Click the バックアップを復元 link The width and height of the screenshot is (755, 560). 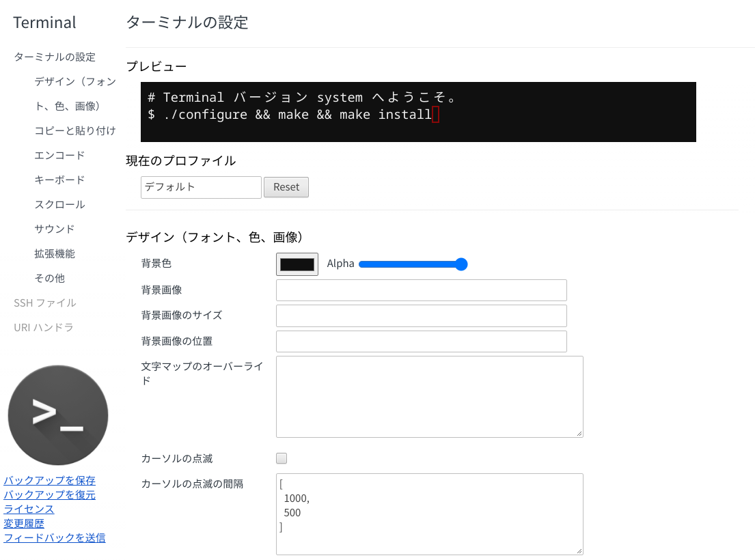pos(50,494)
